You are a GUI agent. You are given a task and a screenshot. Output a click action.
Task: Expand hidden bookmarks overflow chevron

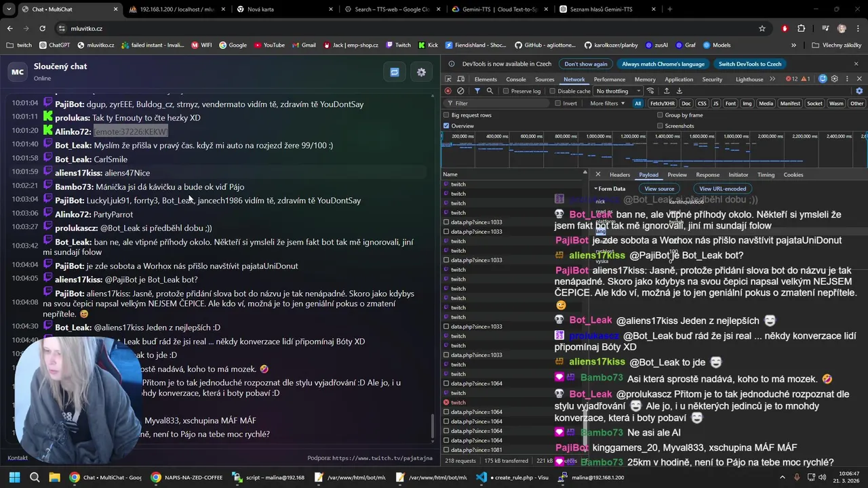click(793, 45)
